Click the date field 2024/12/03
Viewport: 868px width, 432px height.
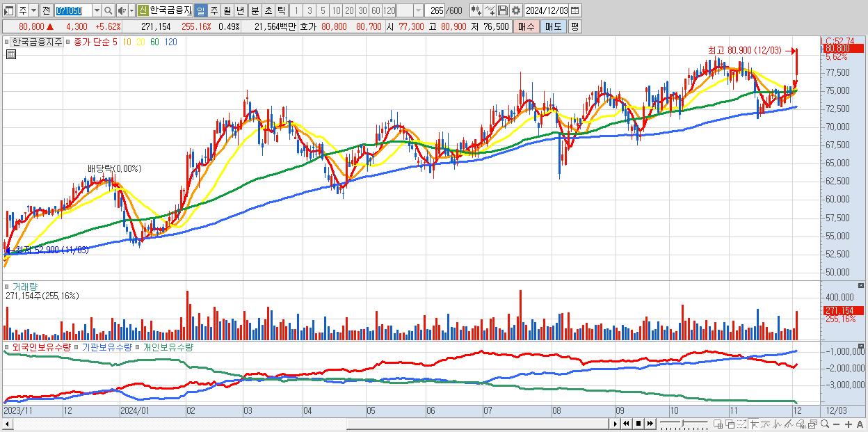pos(547,10)
